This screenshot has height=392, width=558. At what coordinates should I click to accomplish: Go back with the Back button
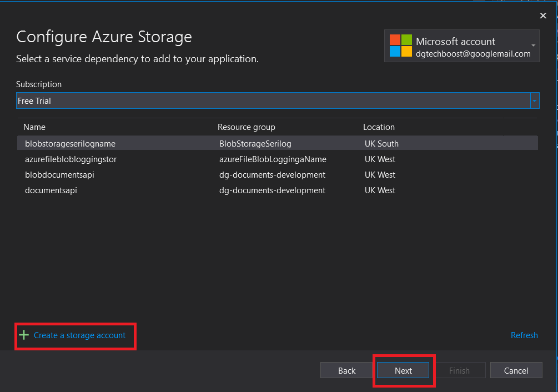346,371
